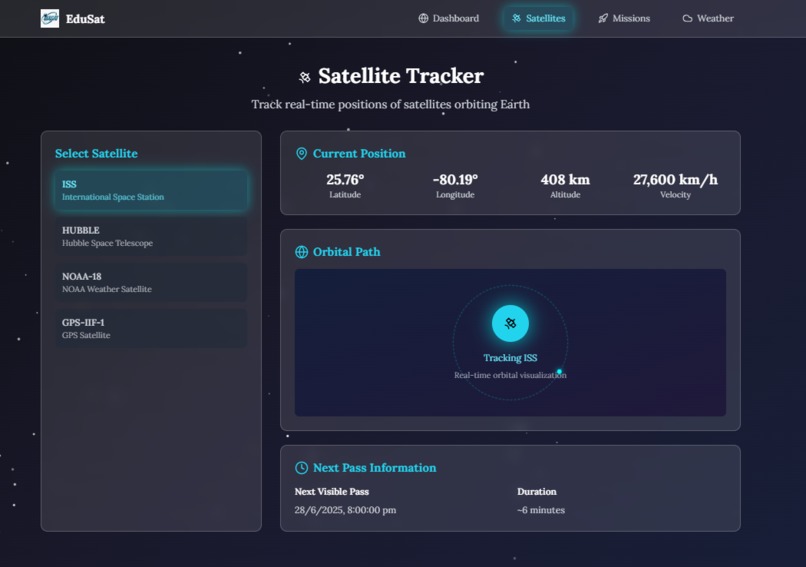
Task: Click the Latitude label
Action: pos(345,195)
